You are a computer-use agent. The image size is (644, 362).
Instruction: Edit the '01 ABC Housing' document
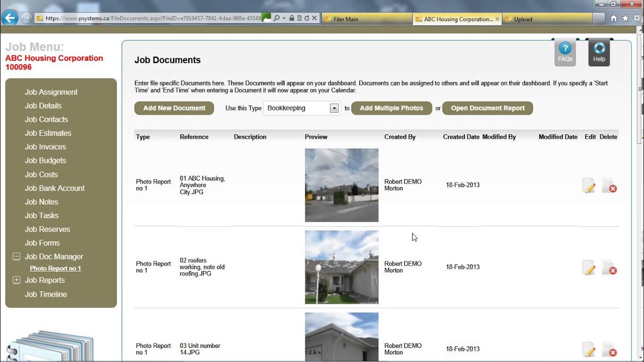pos(589,186)
